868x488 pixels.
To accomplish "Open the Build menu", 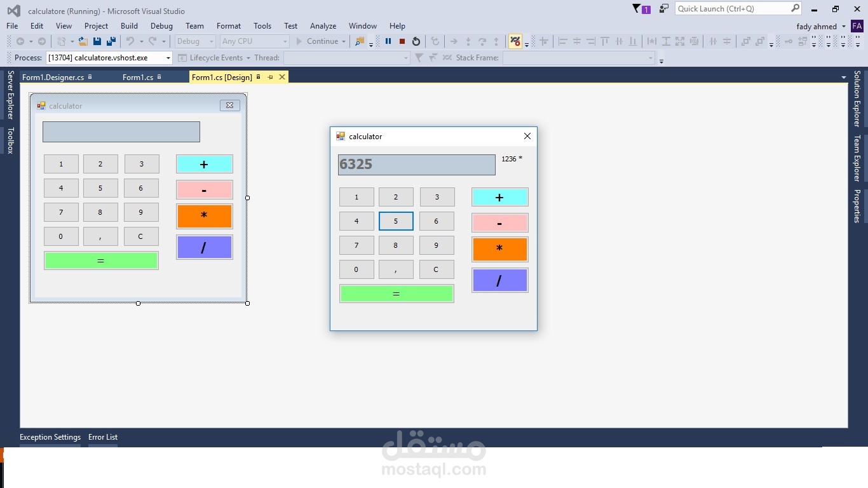I will (129, 26).
